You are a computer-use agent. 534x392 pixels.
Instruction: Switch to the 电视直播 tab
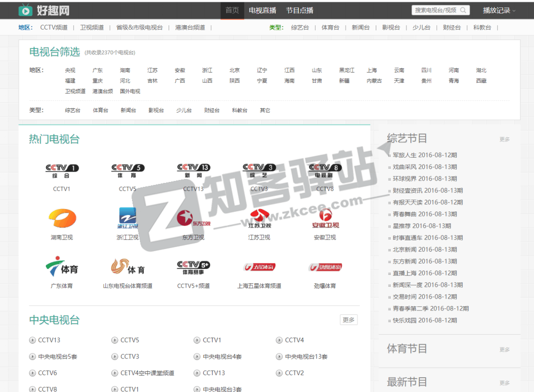pyautogui.click(x=263, y=10)
